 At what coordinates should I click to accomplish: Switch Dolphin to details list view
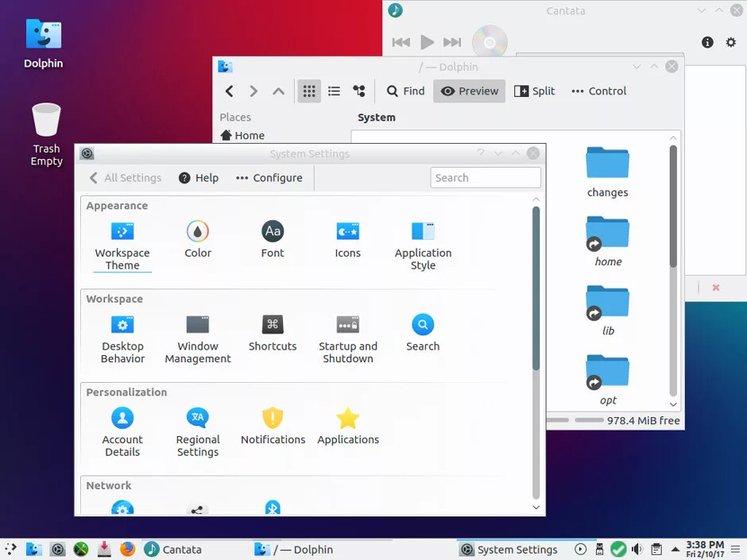pyautogui.click(x=333, y=91)
